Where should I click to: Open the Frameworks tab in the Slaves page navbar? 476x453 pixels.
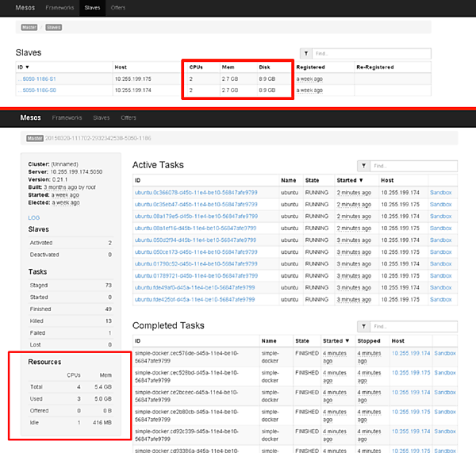point(59,8)
